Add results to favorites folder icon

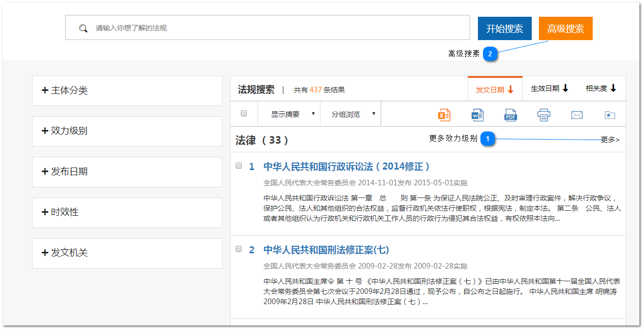tap(609, 115)
